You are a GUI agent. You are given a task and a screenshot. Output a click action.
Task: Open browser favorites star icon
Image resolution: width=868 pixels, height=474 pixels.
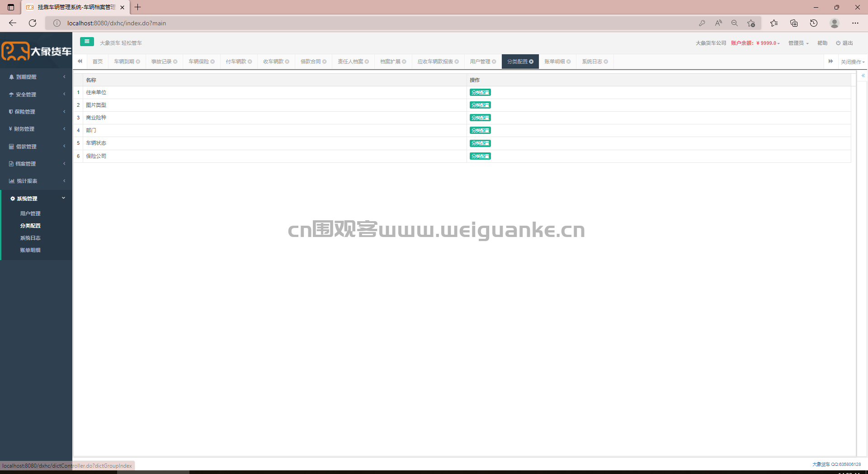tap(774, 23)
